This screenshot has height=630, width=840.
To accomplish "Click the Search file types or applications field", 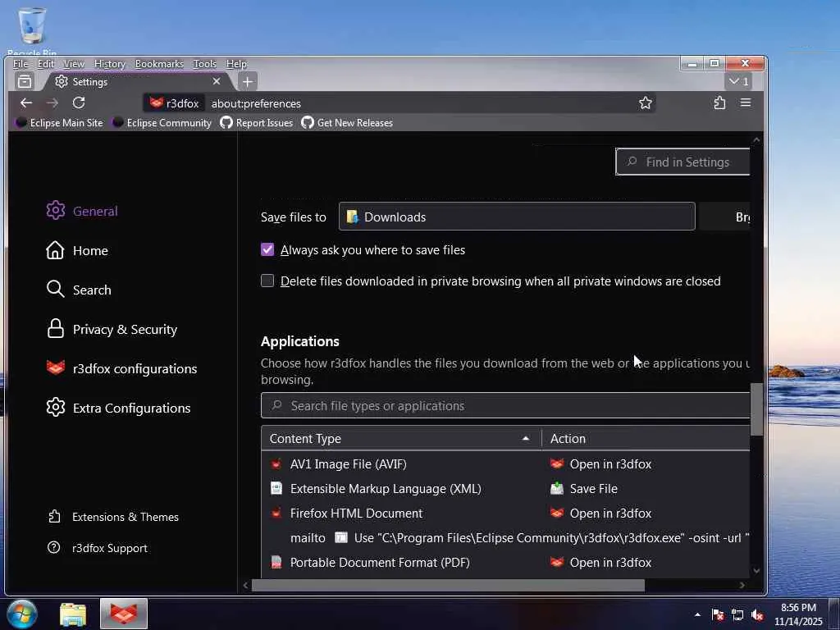I will coord(505,405).
